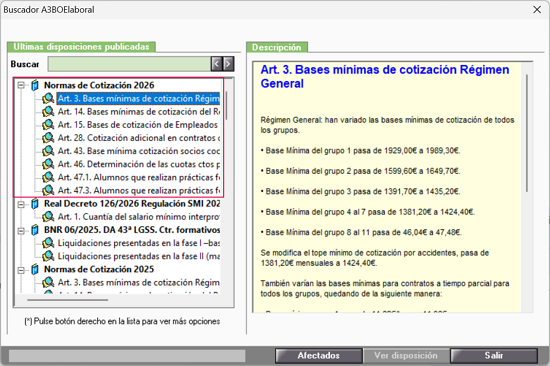The width and height of the screenshot is (550, 366).
Task: Select Liquidaciones presentadas en la fase I
Action: (x=139, y=243)
